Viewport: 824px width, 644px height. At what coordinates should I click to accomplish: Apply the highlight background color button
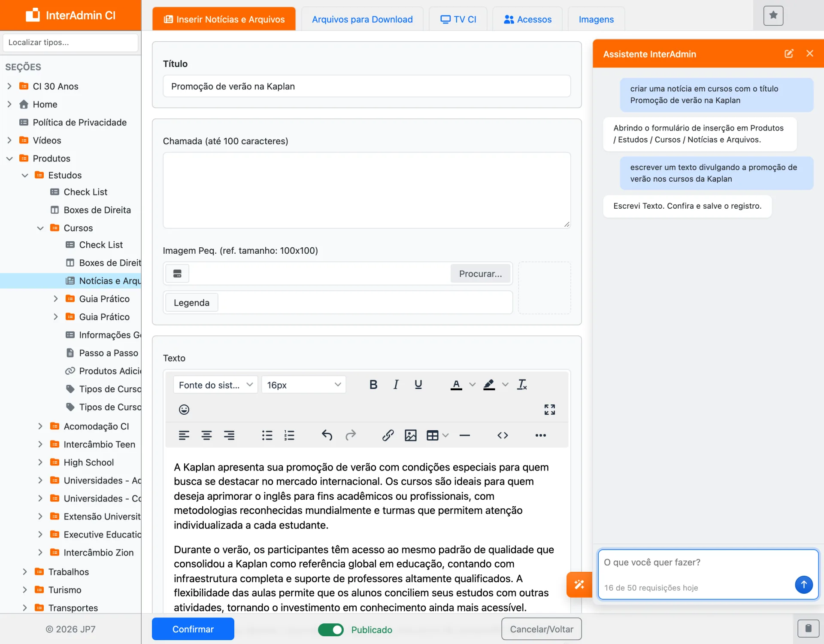(x=489, y=385)
